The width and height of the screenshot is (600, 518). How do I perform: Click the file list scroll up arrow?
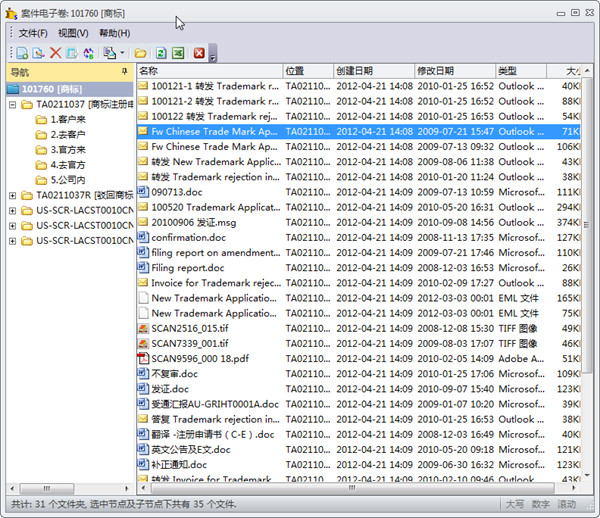pos(587,70)
